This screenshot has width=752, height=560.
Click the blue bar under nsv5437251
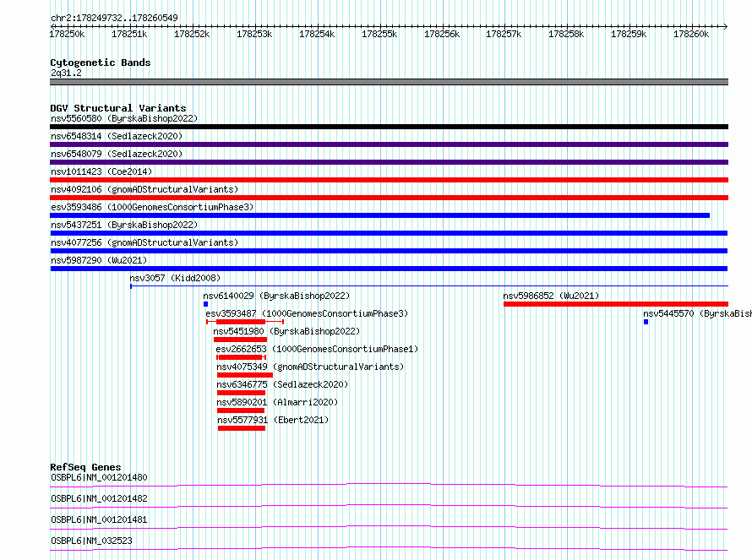coord(389,233)
